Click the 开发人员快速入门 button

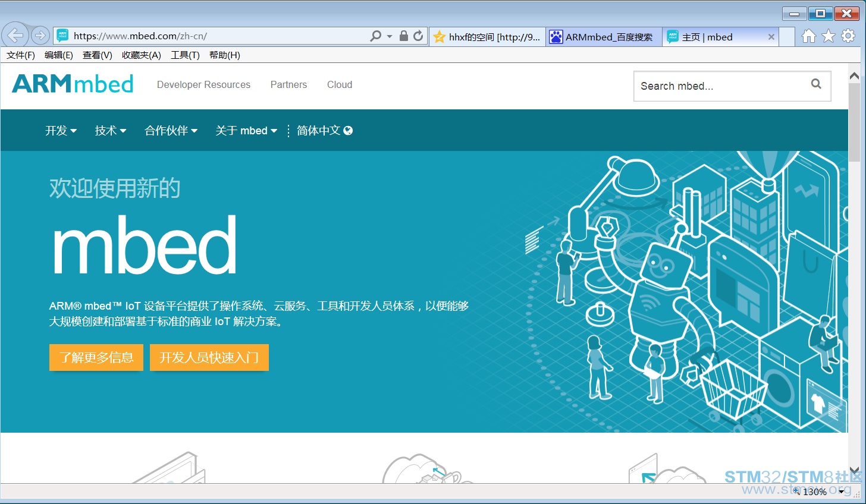pyautogui.click(x=209, y=357)
